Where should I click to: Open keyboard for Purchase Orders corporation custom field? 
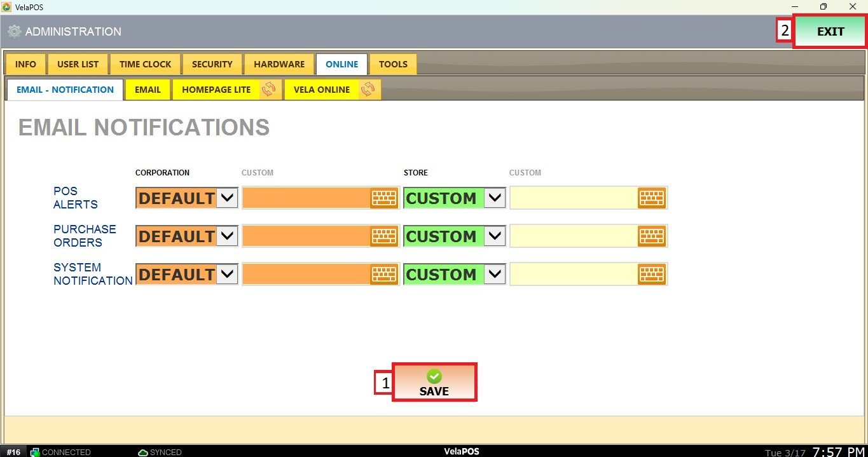click(x=383, y=236)
